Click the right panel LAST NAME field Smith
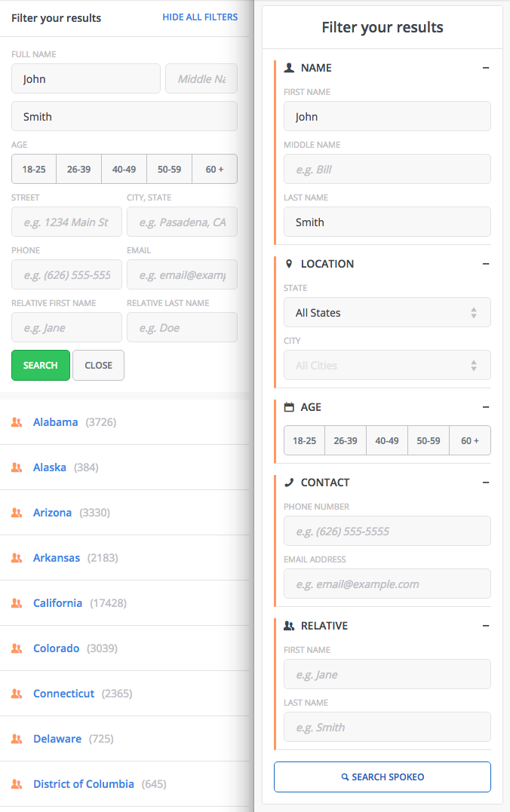510x812 pixels. (387, 222)
